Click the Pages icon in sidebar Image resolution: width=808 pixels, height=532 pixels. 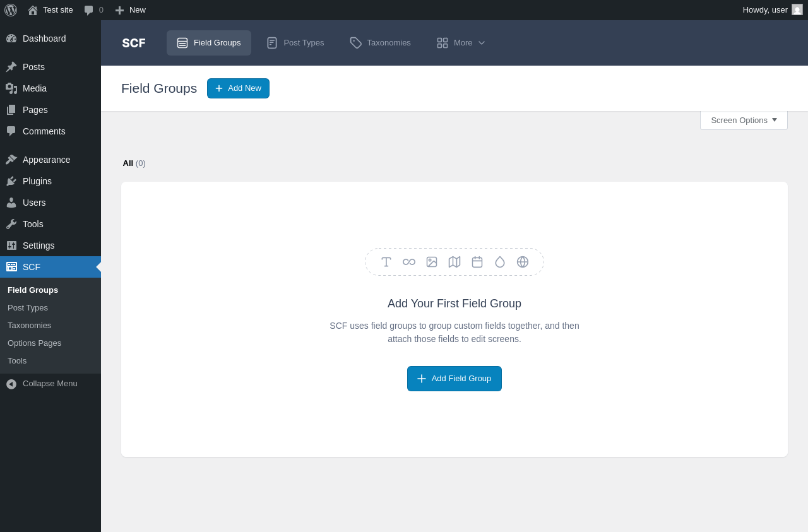click(11, 110)
